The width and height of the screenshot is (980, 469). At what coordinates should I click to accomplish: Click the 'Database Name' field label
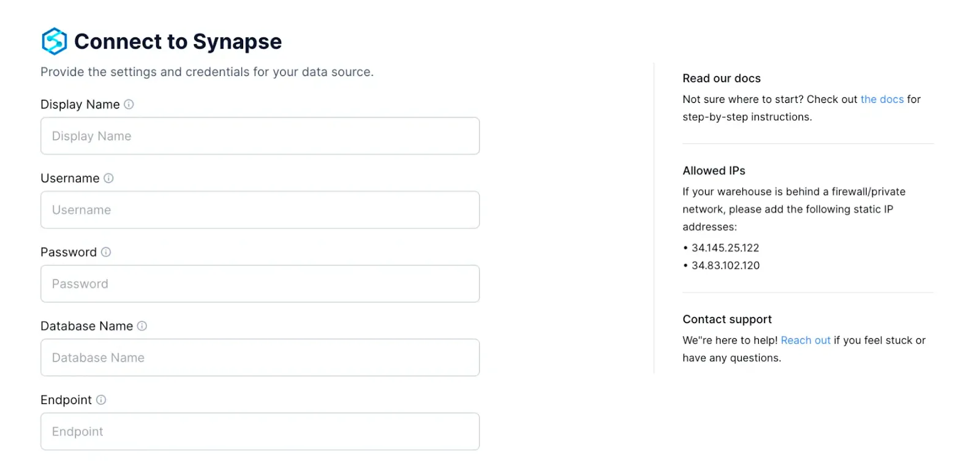[86, 326]
